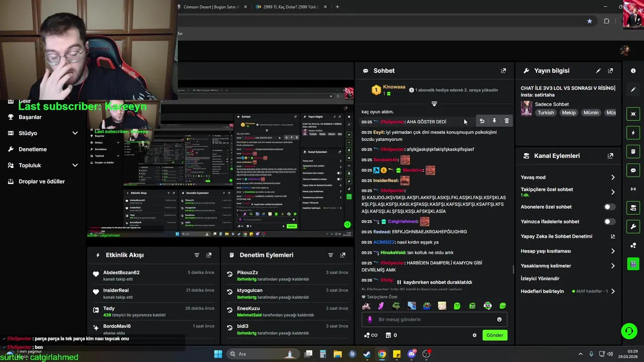Open OBS Studio from the taskbar

426,354
